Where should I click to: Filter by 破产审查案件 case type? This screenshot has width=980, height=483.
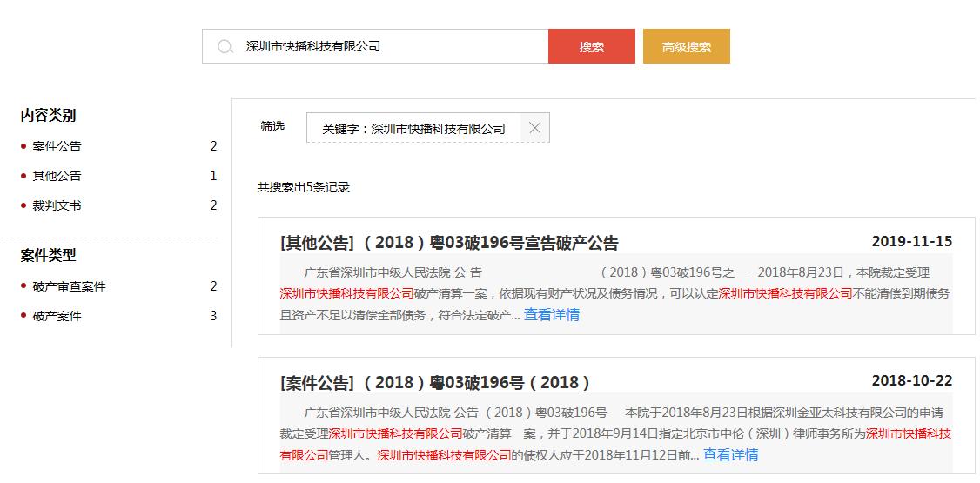pos(70,286)
